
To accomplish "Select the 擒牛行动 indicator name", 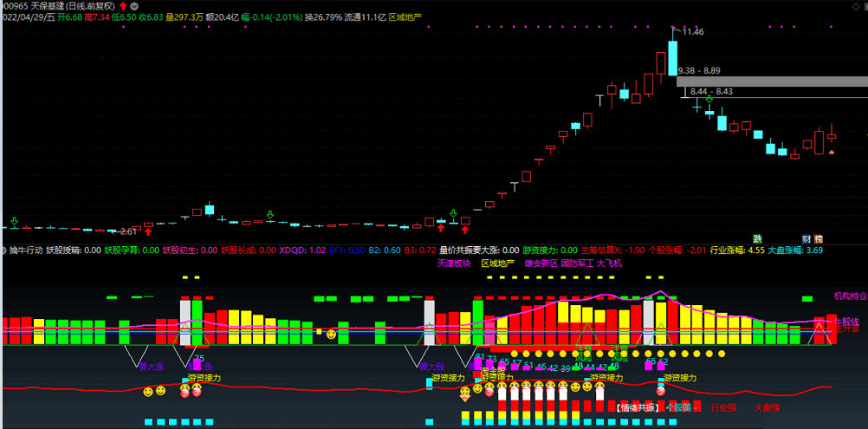I will (x=26, y=250).
